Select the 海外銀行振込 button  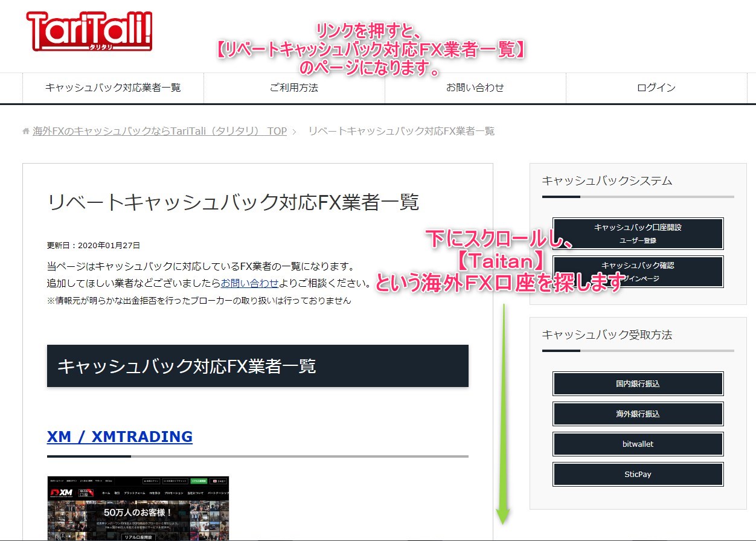coord(638,414)
